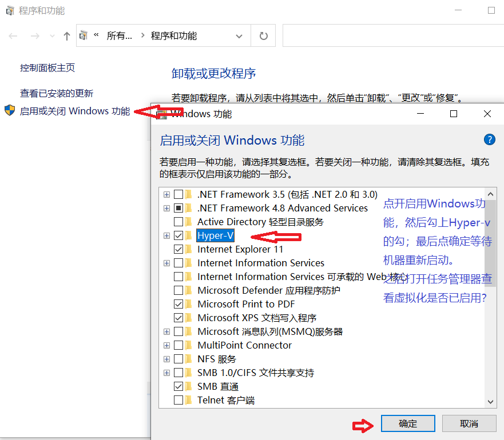The height and width of the screenshot is (440, 504).
Task: Go up one folder level arrow
Action: (x=66, y=36)
